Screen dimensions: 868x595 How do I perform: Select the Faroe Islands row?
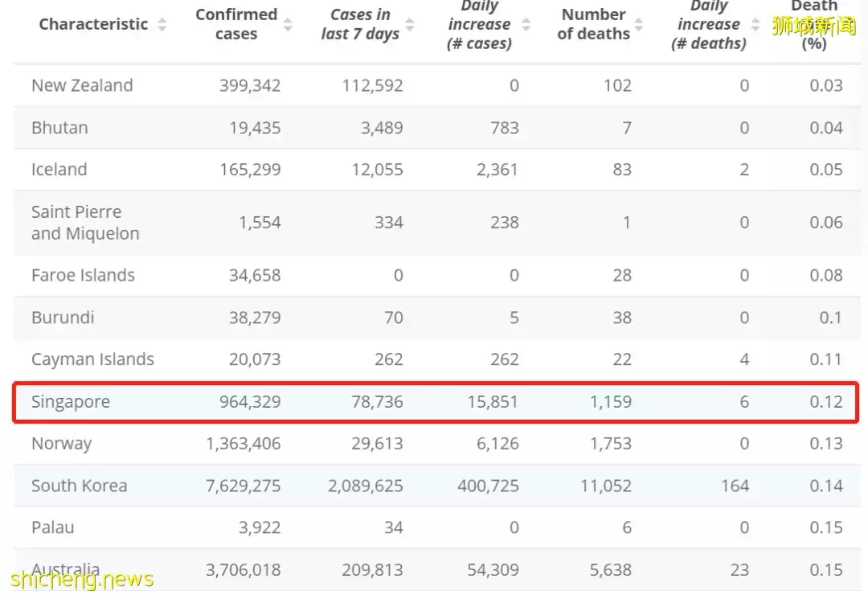[x=83, y=275]
